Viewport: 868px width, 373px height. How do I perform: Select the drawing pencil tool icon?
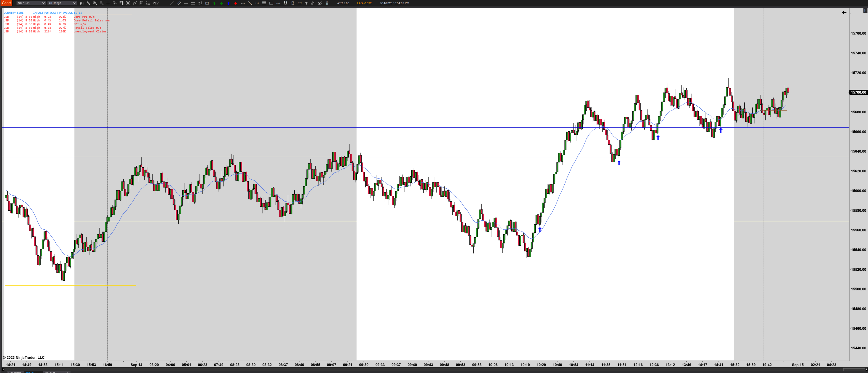tap(88, 3)
